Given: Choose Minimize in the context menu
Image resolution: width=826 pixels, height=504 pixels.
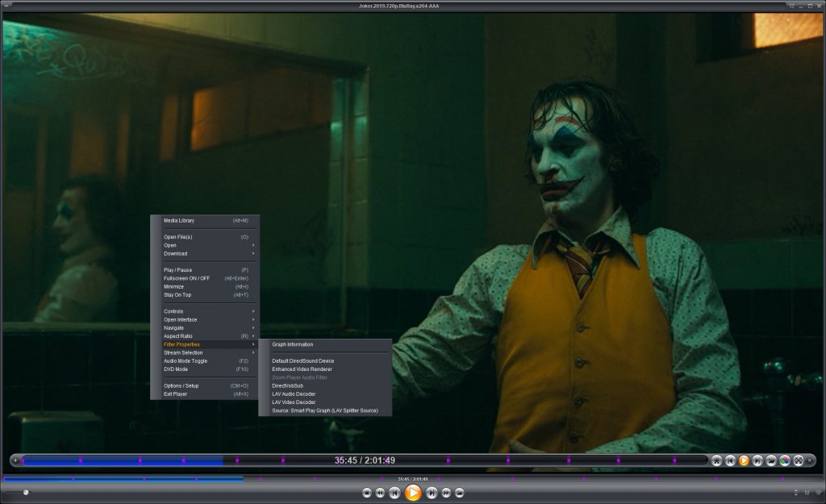Looking at the screenshot, I should [x=206, y=287].
